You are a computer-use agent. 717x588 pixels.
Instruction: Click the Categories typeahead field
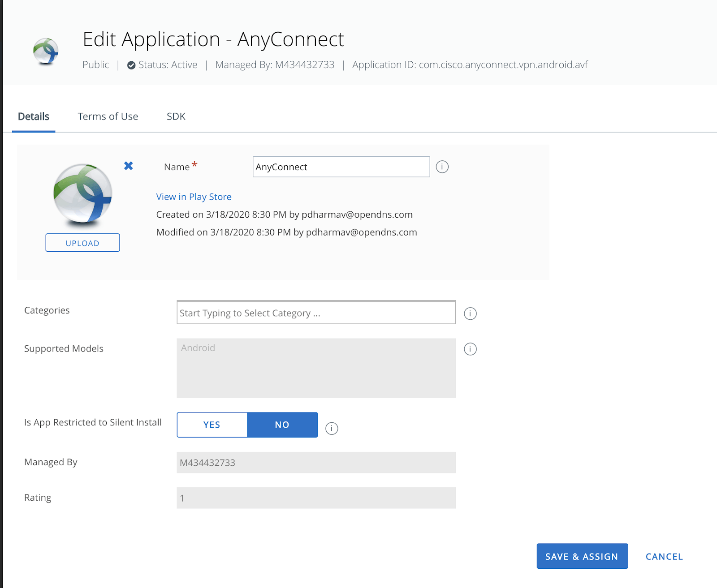pos(315,313)
